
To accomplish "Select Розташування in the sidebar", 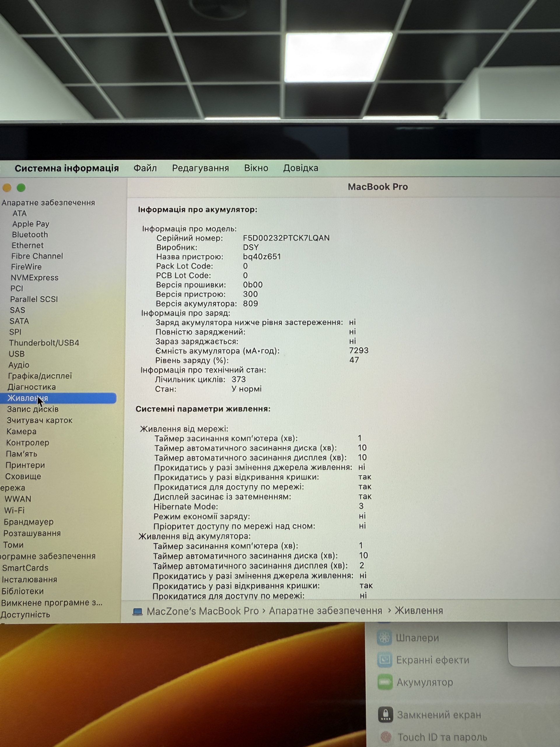I will click(32, 533).
